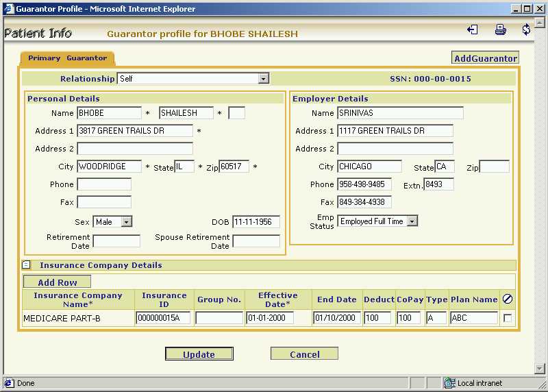Click the Retirement Date field
Screen dimensions: 548x392
click(116, 241)
